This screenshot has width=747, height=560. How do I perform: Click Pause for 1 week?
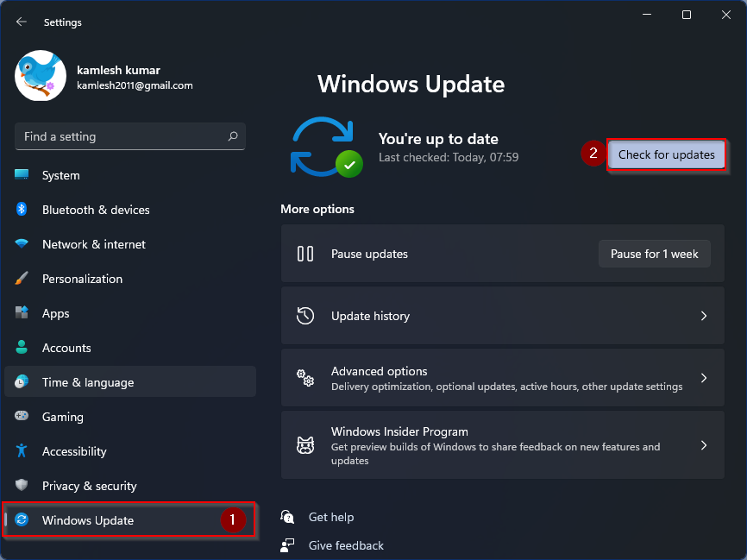654,254
